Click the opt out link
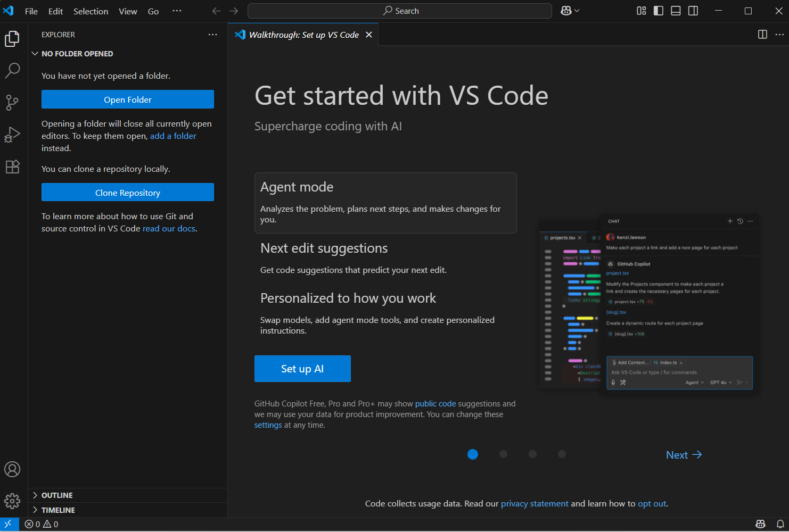 pyautogui.click(x=652, y=504)
